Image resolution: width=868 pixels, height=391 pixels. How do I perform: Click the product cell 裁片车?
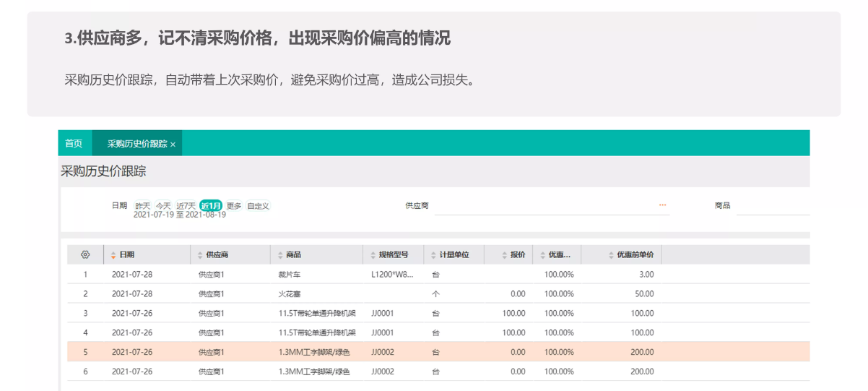(x=290, y=275)
